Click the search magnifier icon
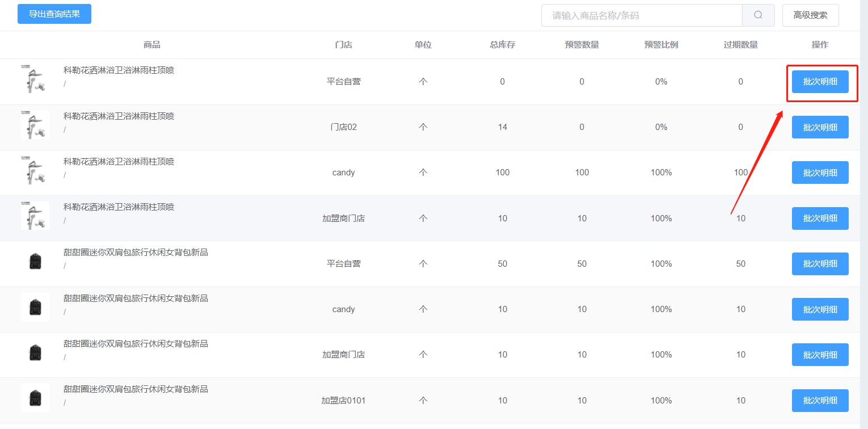868x429 pixels. [x=758, y=15]
